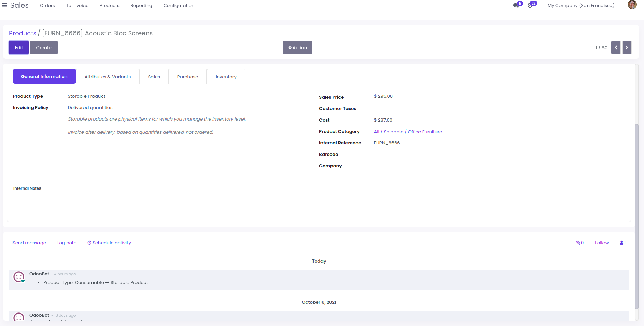Go to next product record arrow
The width and height of the screenshot is (644, 326).
(627, 47)
